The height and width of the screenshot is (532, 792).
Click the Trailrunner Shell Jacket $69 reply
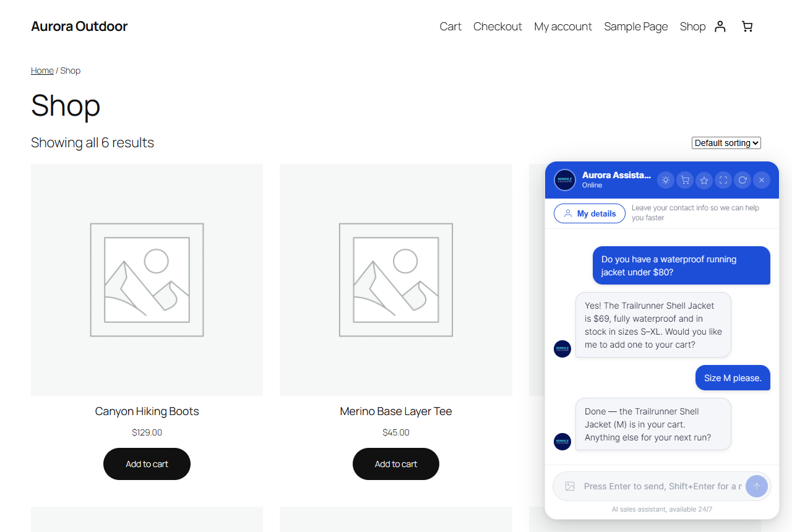(x=653, y=325)
